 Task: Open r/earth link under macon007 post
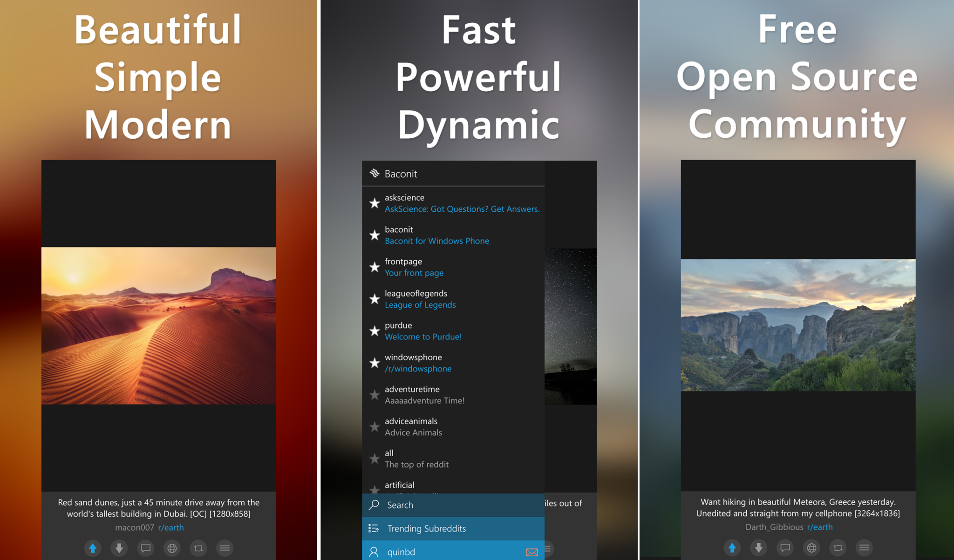[x=171, y=527]
